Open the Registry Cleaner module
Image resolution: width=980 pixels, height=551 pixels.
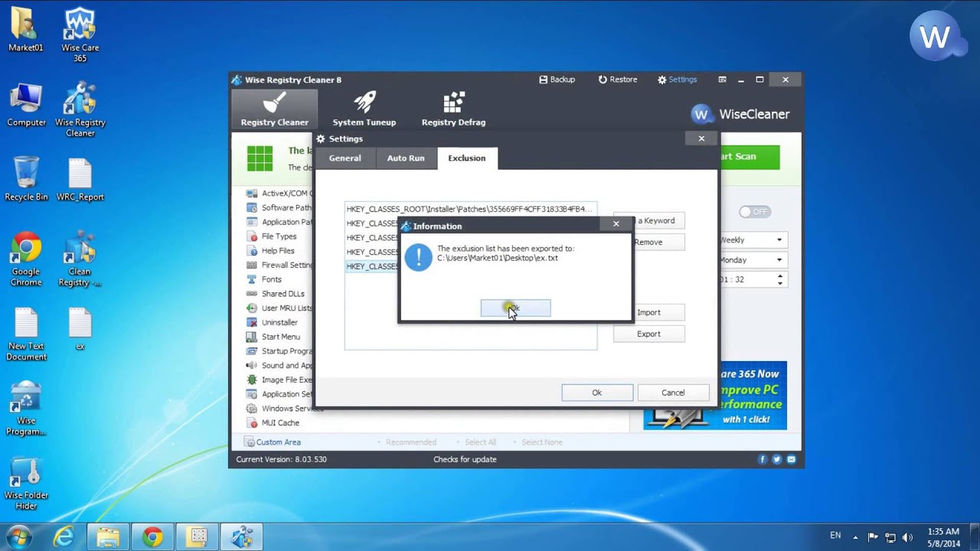274,109
